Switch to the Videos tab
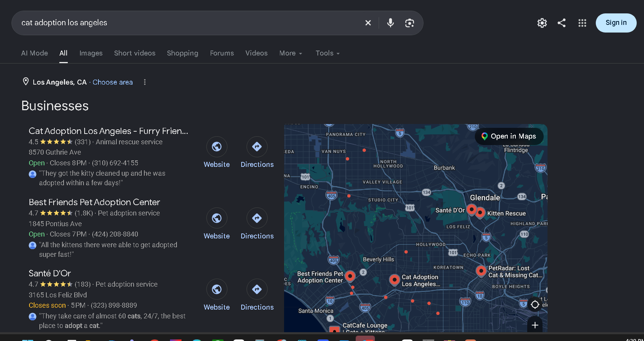Viewport: 644px width, 341px height. click(x=257, y=53)
